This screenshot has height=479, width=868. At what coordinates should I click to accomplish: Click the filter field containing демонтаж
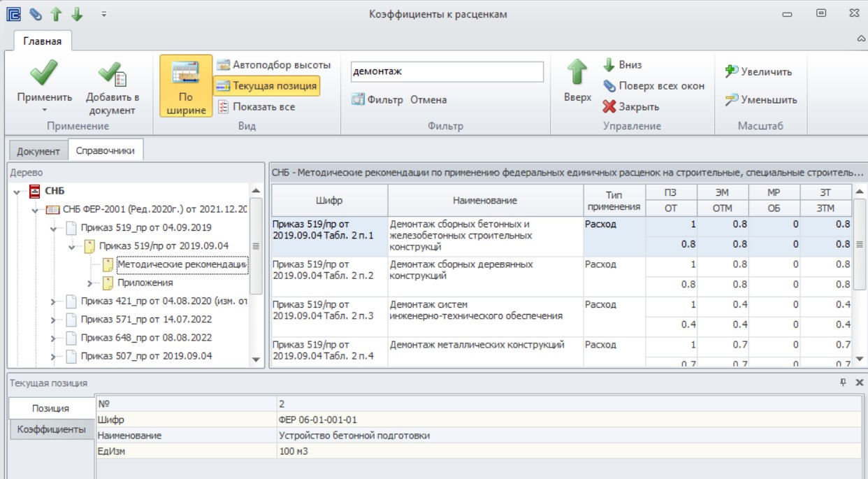point(447,71)
